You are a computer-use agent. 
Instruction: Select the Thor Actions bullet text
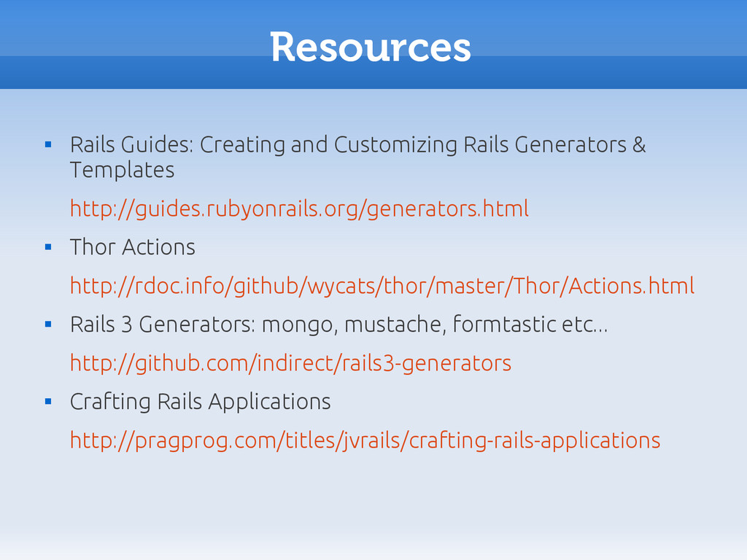coord(133,247)
